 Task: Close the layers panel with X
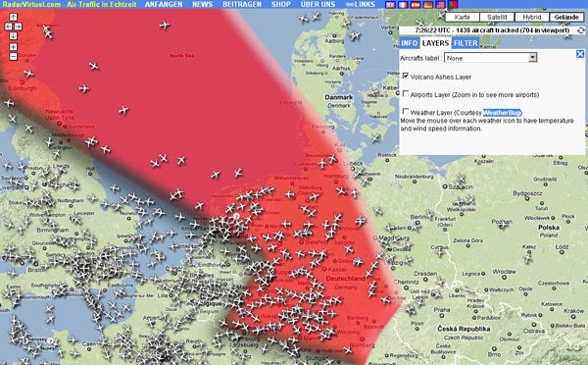click(580, 54)
